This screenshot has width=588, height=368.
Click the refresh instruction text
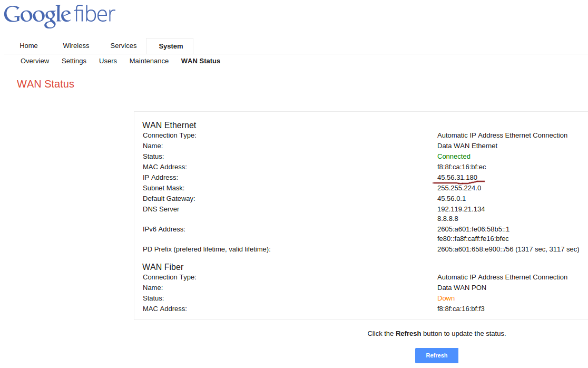click(x=436, y=334)
